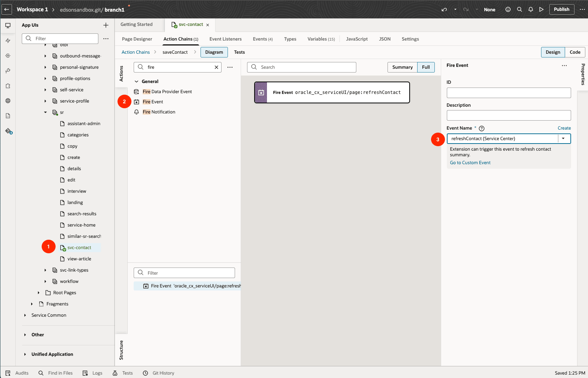Click the Publish button

pos(562,9)
